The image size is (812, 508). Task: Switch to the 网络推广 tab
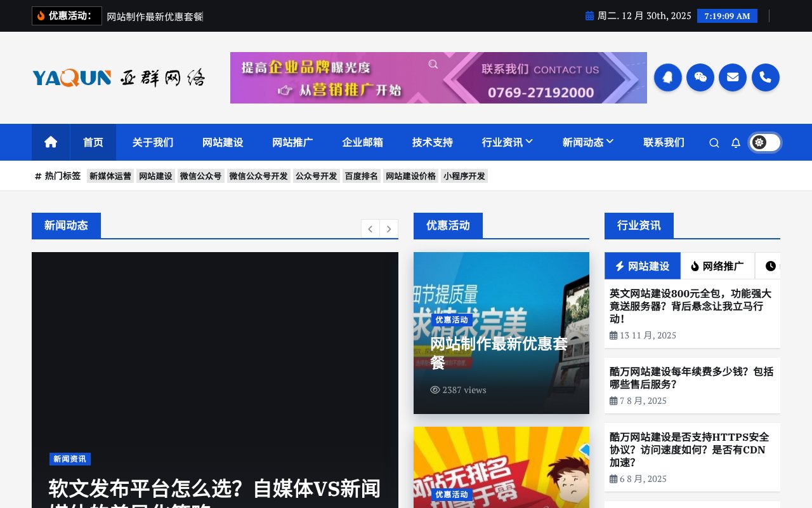coord(717,265)
